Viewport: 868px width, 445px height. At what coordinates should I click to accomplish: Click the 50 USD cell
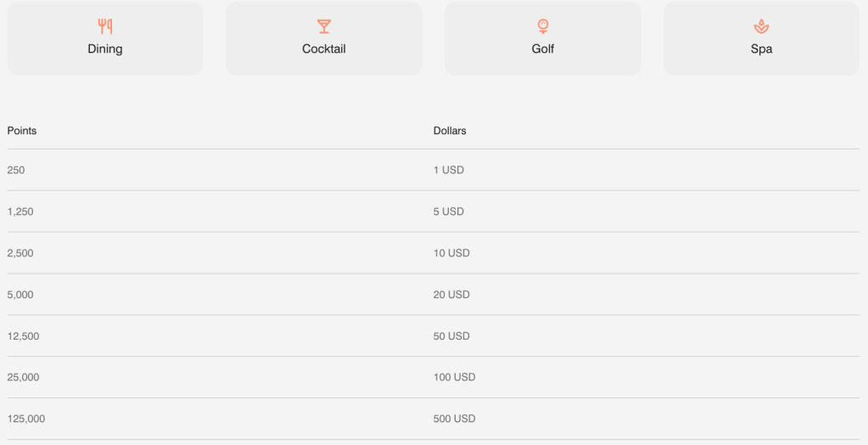tap(451, 336)
